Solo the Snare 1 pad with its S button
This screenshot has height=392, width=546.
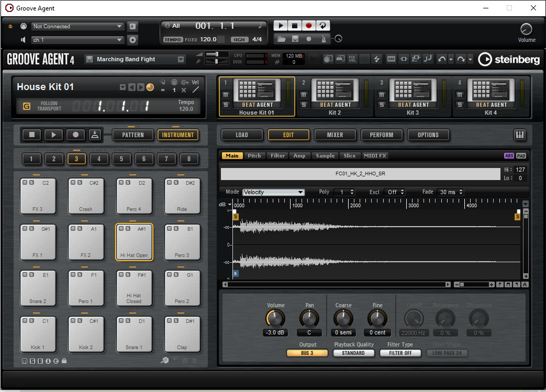[128, 321]
